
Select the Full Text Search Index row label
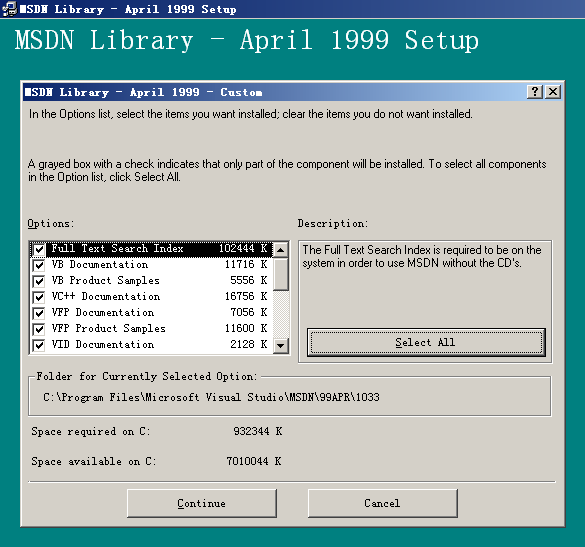[x=118, y=249]
